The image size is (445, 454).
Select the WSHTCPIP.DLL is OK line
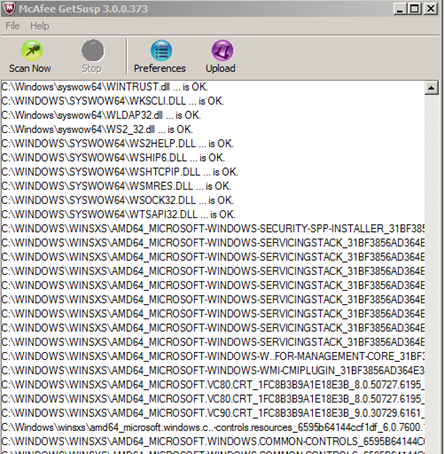[x=120, y=172]
